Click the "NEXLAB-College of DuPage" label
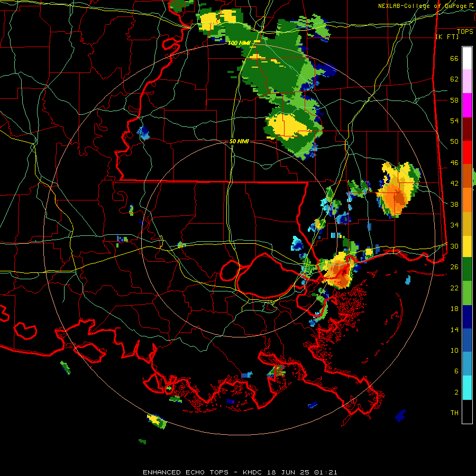The image size is (476, 476). [423, 6]
